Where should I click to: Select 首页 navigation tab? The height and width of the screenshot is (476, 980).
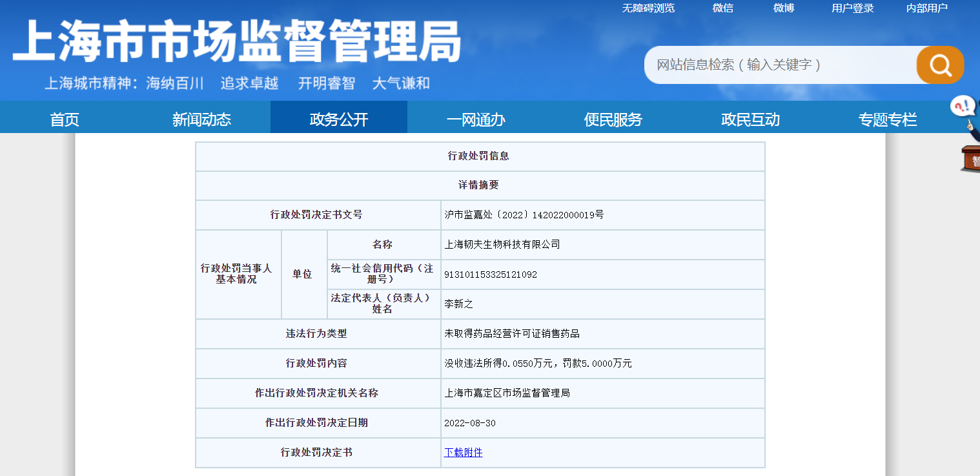point(65,119)
